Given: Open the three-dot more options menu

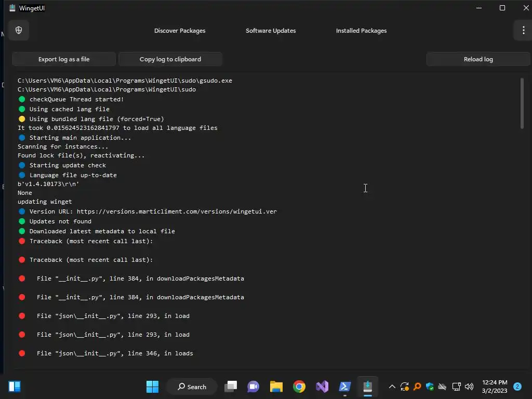Looking at the screenshot, I should pyautogui.click(x=523, y=30).
